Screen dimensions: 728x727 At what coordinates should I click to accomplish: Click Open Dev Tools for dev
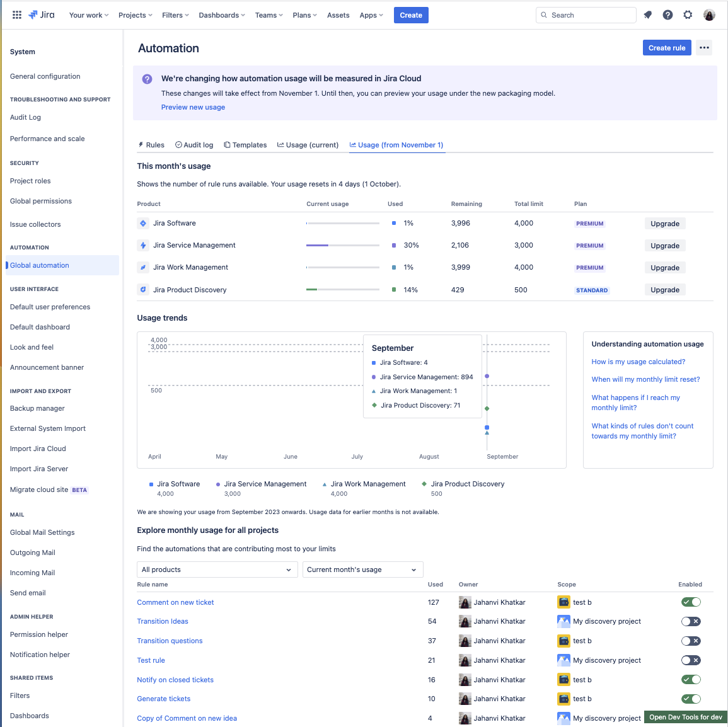point(685,718)
